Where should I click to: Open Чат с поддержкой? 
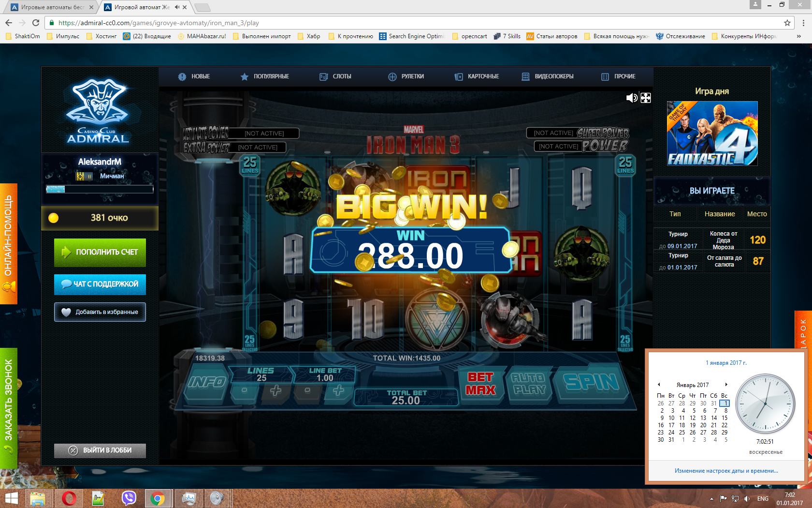[100, 284]
